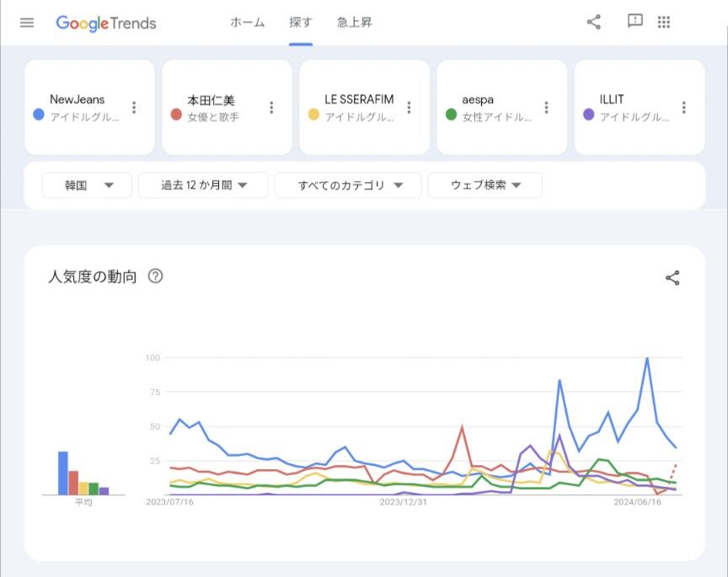The width and height of the screenshot is (728, 577).
Task: Click the blue line's peak at 100
Action: [647, 358]
